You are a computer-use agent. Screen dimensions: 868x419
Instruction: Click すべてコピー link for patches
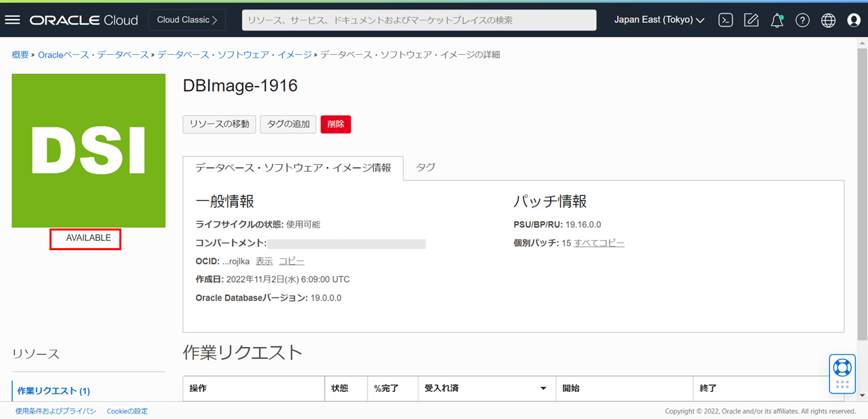point(599,243)
